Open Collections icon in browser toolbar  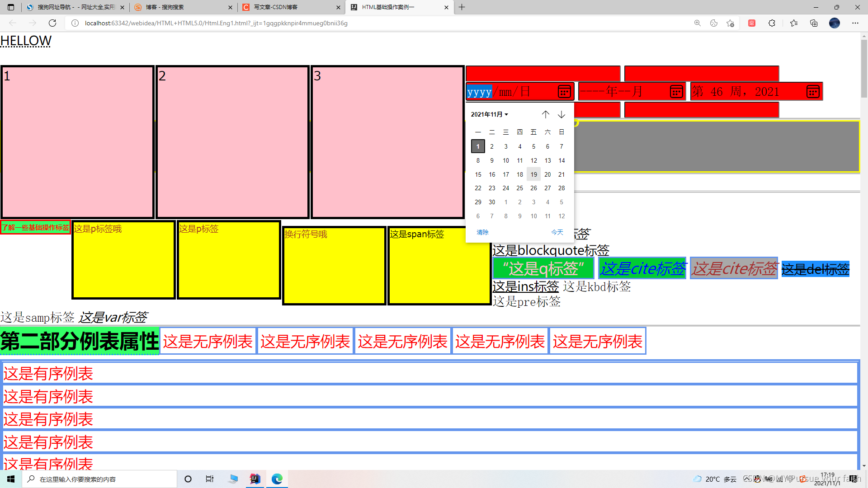[x=814, y=23]
